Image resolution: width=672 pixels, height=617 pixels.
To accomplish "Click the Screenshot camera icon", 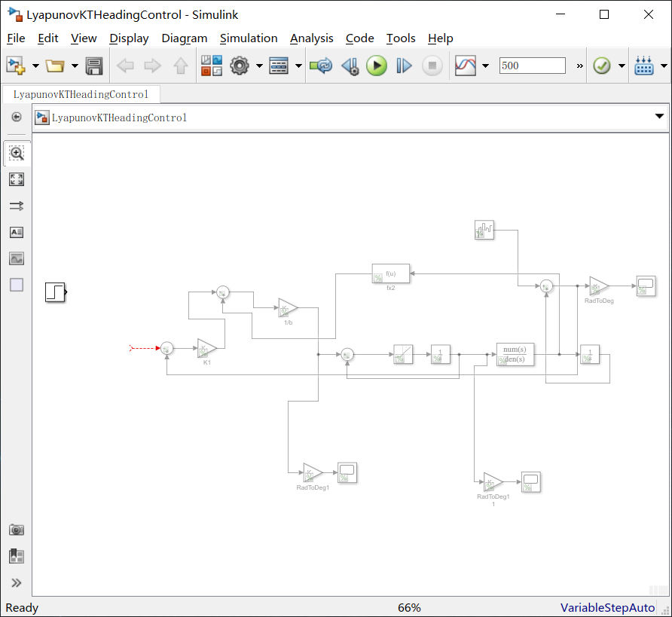I will 17,530.
